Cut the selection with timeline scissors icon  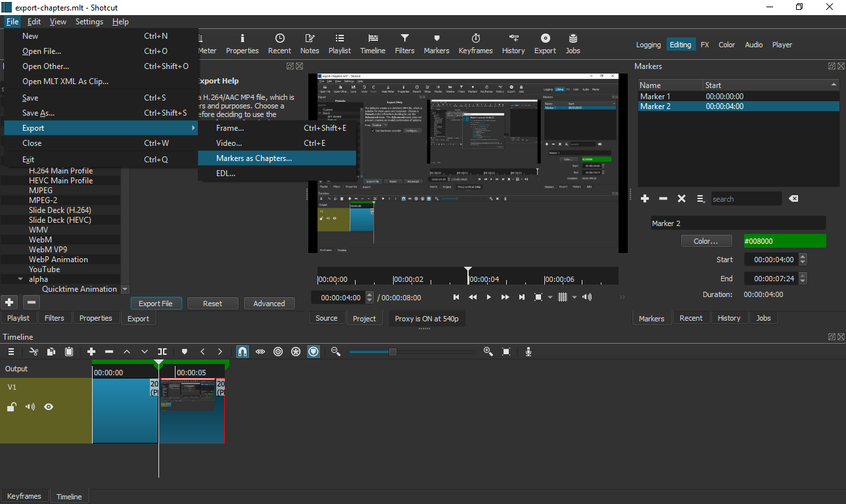point(34,352)
